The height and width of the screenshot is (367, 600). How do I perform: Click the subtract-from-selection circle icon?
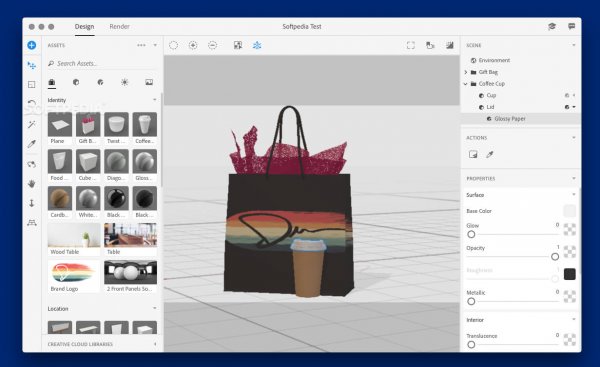pos(212,45)
